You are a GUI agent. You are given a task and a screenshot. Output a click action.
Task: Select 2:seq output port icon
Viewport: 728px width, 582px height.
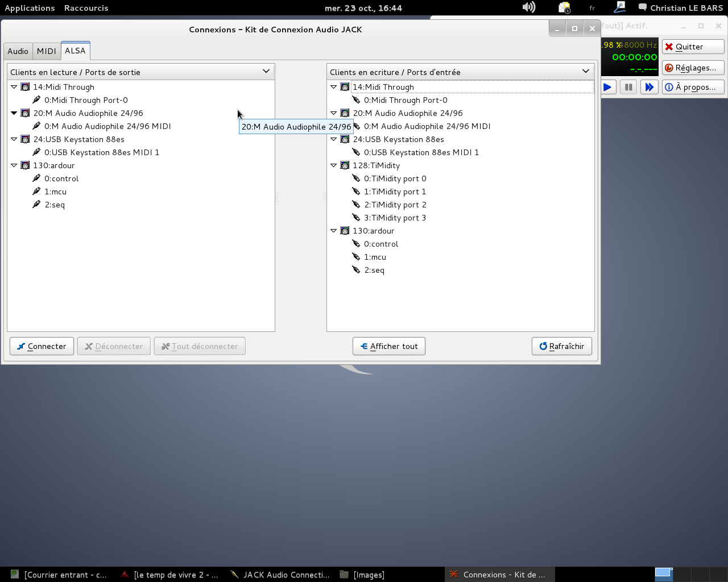point(36,205)
